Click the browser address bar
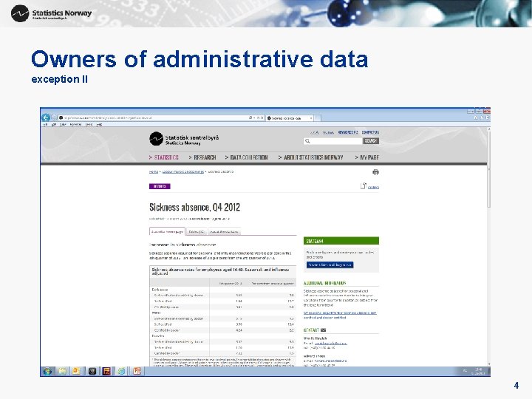 (154, 117)
